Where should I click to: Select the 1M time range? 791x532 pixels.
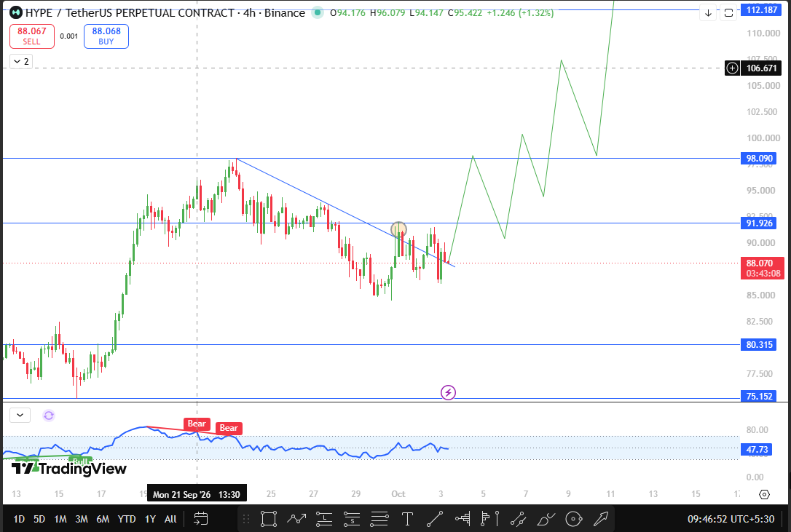click(60, 519)
